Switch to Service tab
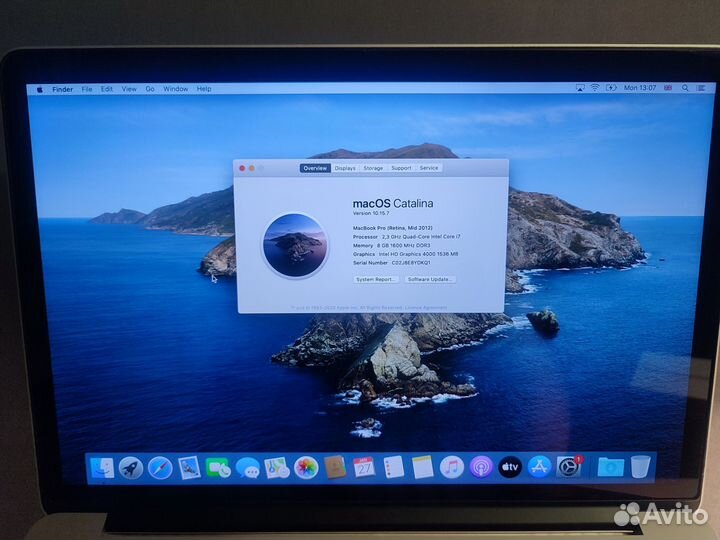The image size is (720, 540). (x=429, y=168)
